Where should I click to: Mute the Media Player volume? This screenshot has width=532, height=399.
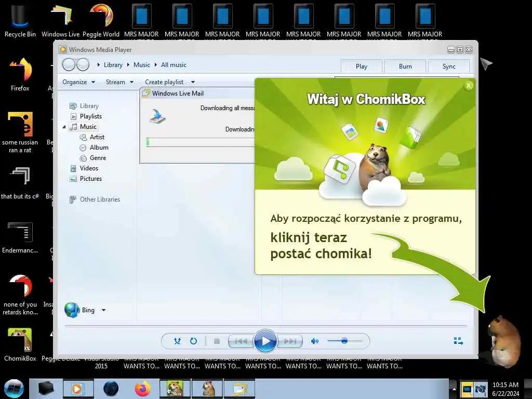314,341
